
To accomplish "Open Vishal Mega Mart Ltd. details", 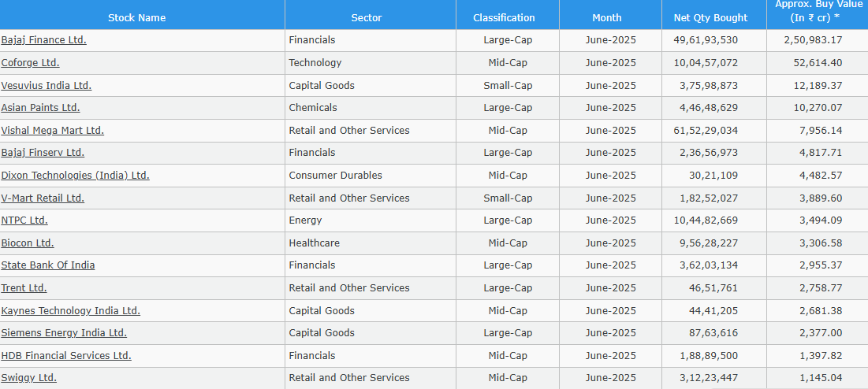I will pos(52,131).
